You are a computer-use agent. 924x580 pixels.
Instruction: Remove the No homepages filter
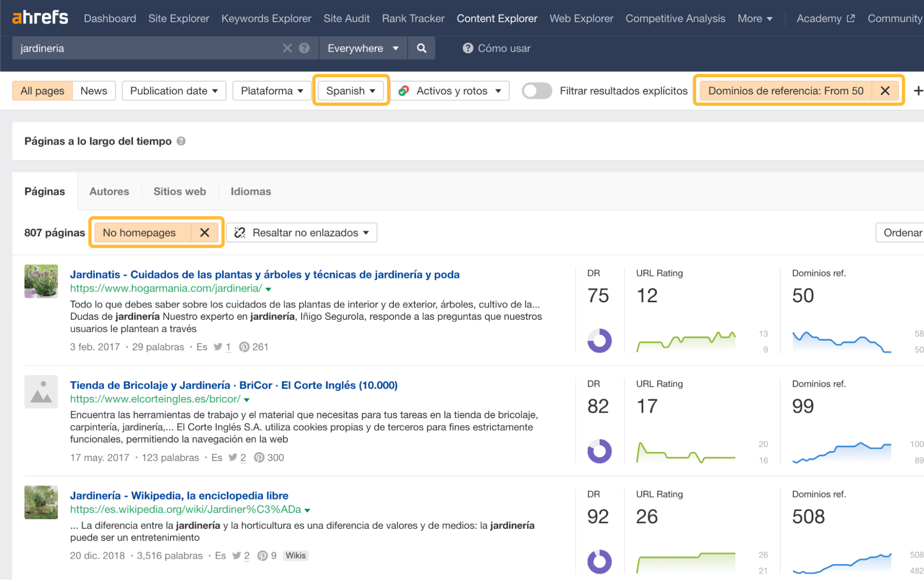coord(205,232)
